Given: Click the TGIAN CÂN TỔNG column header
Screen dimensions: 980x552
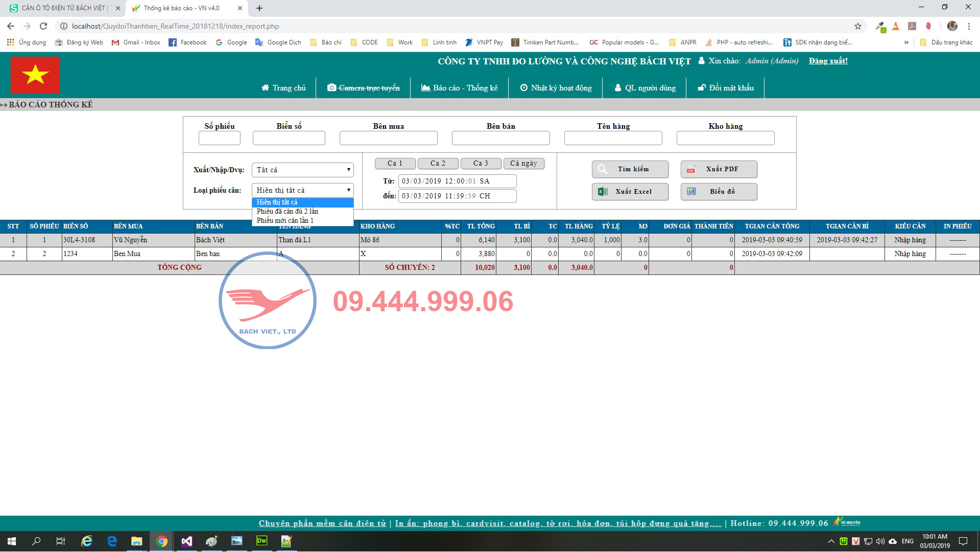Looking at the screenshot, I should pyautogui.click(x=772, y=226).
